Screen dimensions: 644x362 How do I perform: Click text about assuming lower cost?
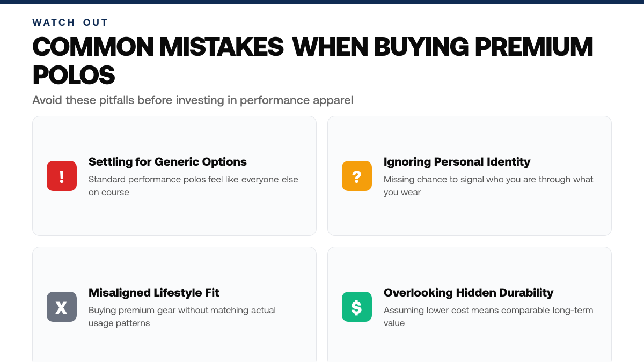coord(488,316)
